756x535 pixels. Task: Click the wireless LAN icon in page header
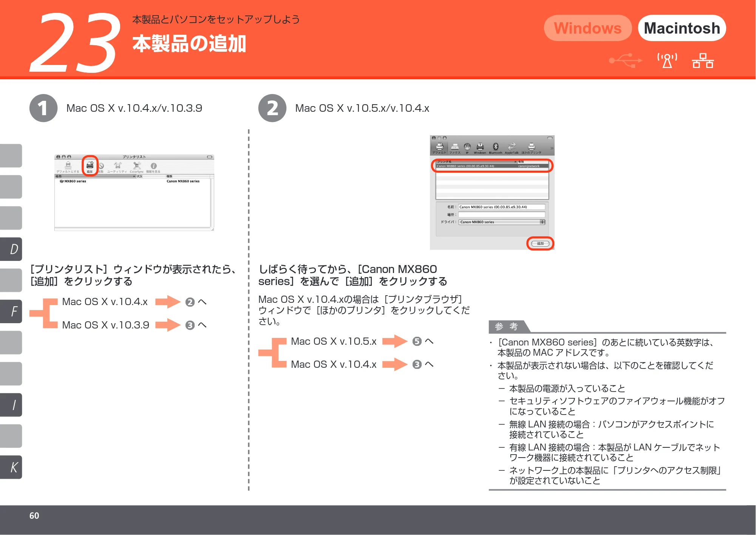(667, 60)
